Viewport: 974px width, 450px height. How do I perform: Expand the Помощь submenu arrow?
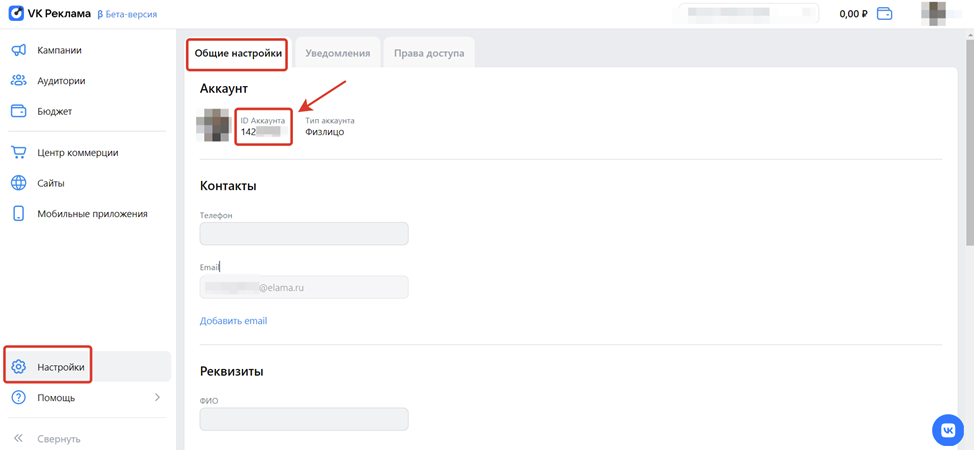[x=157, y=398]
